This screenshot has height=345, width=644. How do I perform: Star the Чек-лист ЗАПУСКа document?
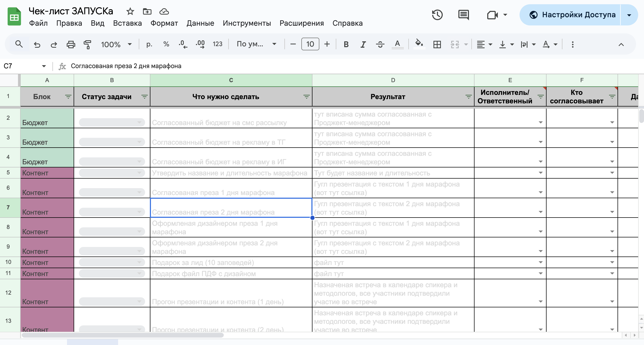130,11
